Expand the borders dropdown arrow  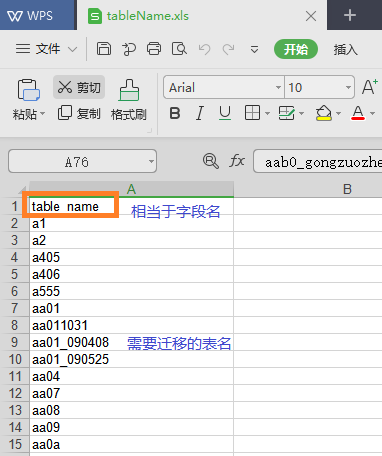pyautogui.click(x=267, y=114)
